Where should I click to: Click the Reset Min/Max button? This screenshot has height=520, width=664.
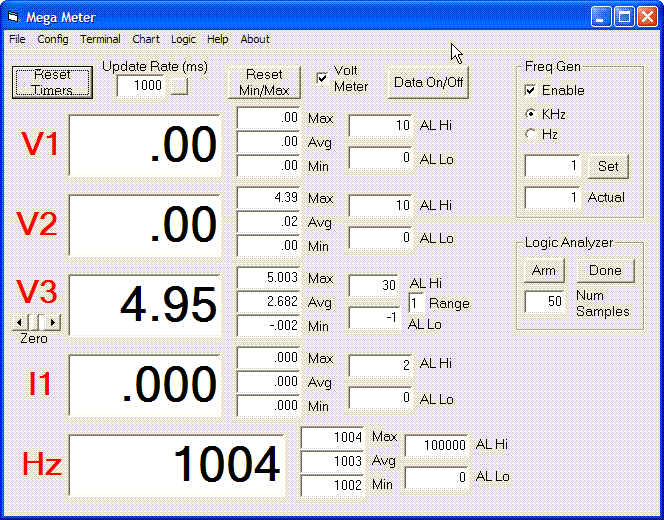[264, 82]
